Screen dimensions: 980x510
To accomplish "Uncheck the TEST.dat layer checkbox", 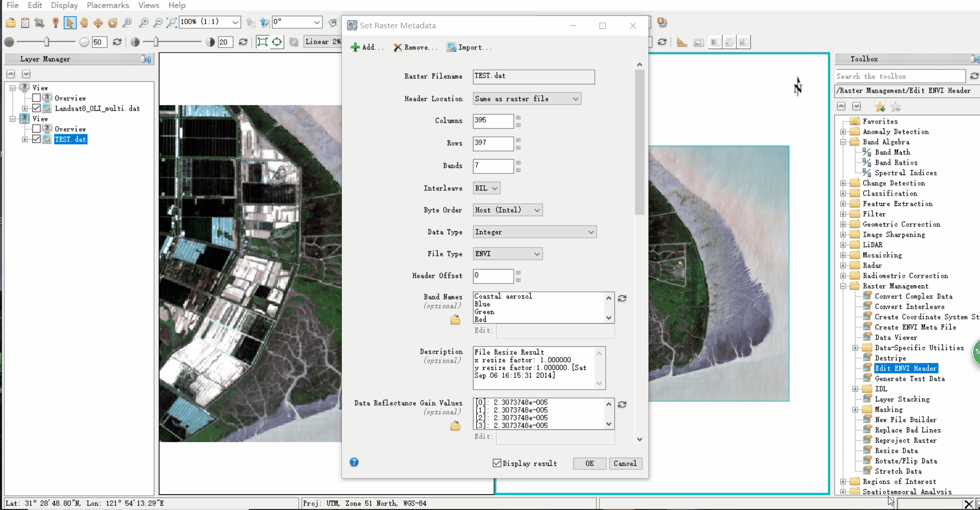I will pos(37,139).
